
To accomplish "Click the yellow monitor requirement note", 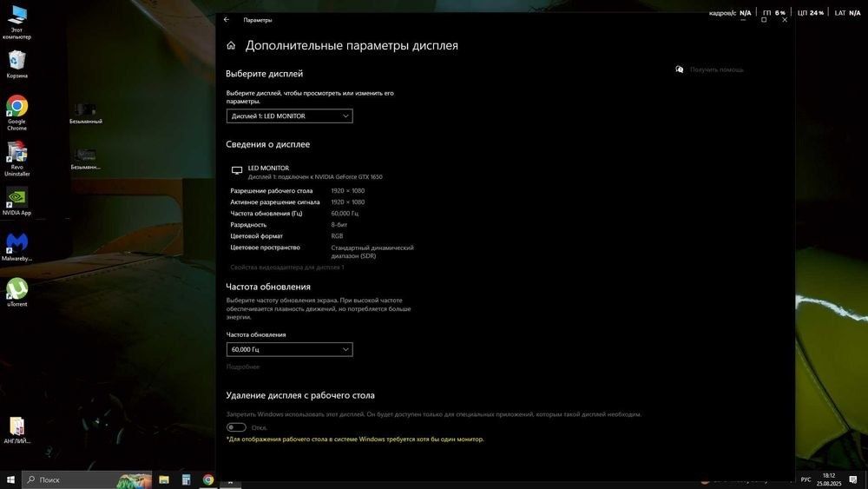I will click(x=355, y=439).
